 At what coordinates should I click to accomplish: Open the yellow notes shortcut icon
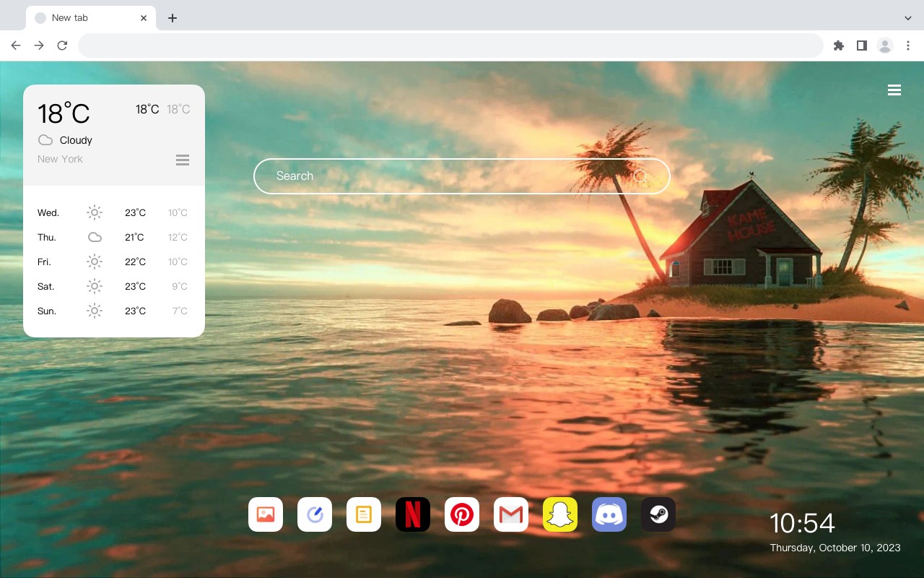tap(364, 514)
